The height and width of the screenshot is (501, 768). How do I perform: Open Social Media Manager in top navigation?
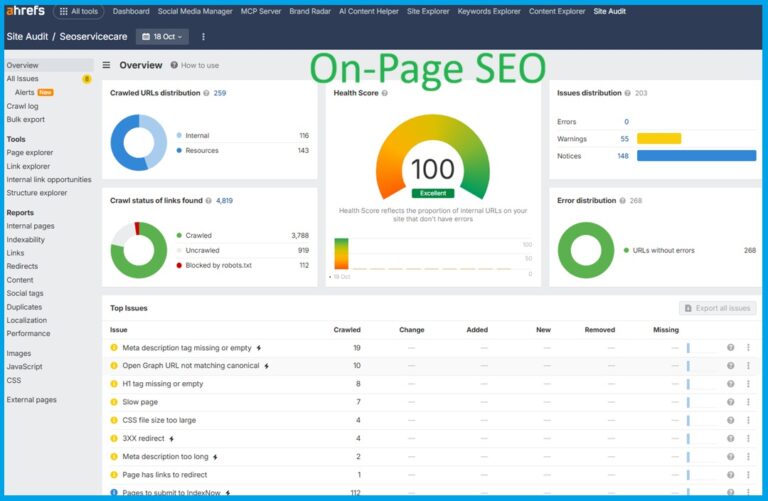click(195, 11)
